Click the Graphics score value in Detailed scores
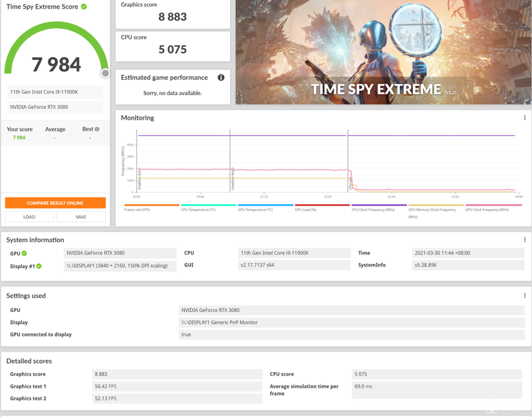 pyautogui.click(x=177, y=374)
